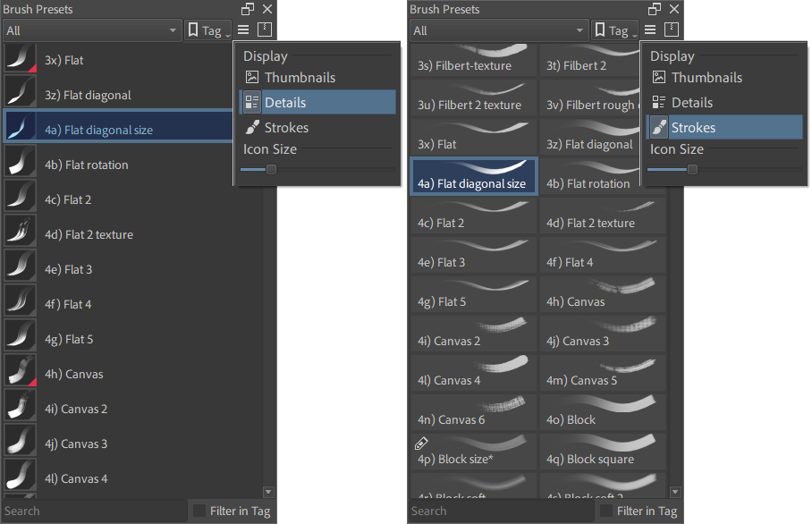The image size is (812, 524).
Task: Choose Thumbnails in the right Display menu
Action: (724, 77)
